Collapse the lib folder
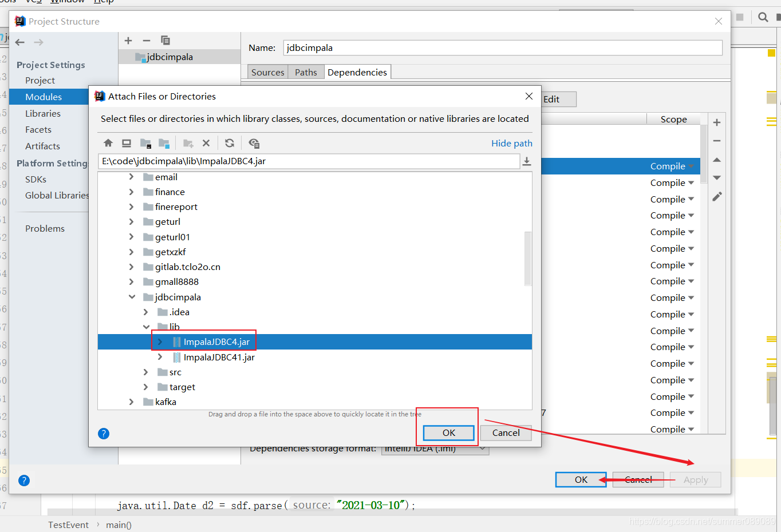The height and width of the screenshot is (532, 781). click(146, 327)
